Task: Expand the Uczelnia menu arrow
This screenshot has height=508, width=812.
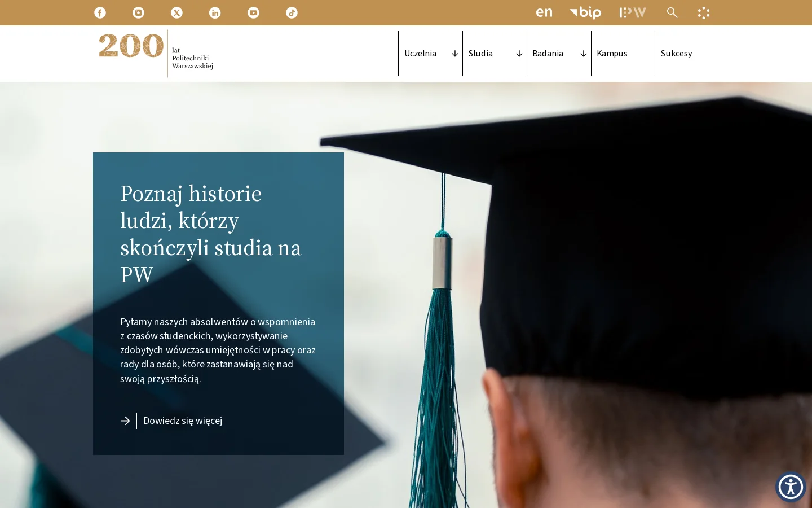Action: point(454,54)
